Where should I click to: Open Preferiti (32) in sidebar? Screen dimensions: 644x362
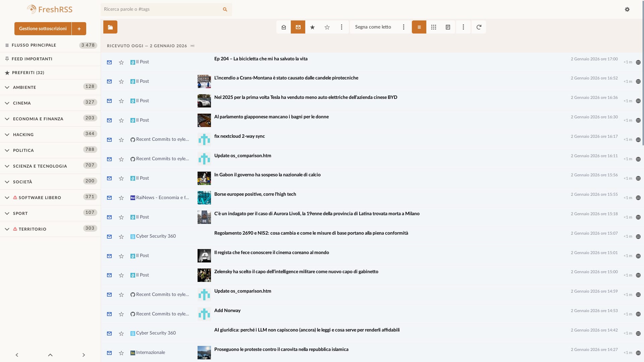tap(28, 73)
